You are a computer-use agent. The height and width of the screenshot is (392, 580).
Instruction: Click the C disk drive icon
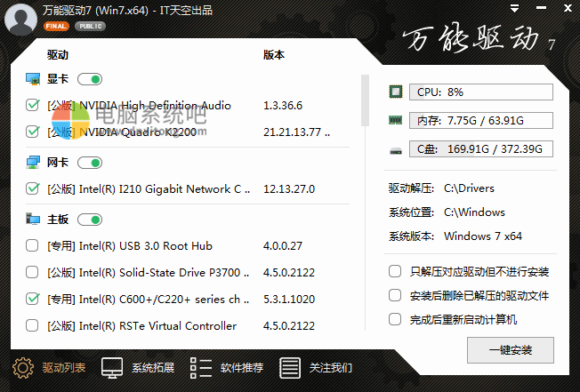(396, 150)
